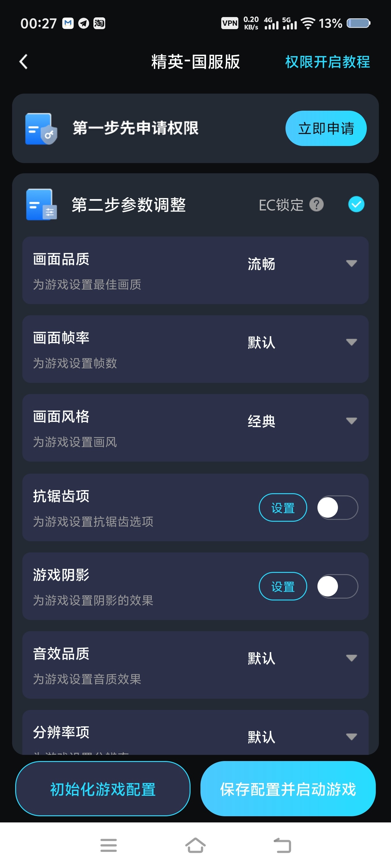Tap the Android system back button
This screenshot has height=868, width=391.
282,845
